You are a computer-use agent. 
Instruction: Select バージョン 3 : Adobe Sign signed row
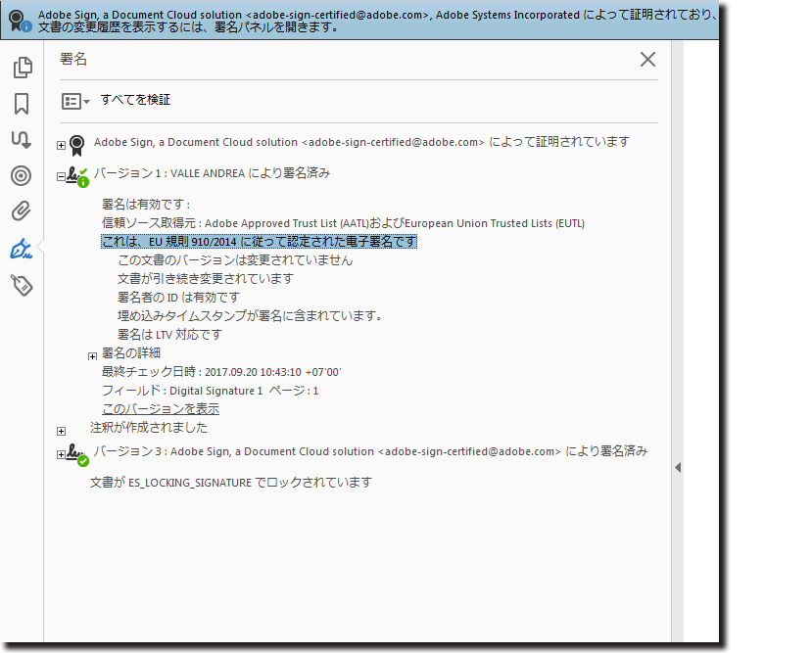[370, 451]
